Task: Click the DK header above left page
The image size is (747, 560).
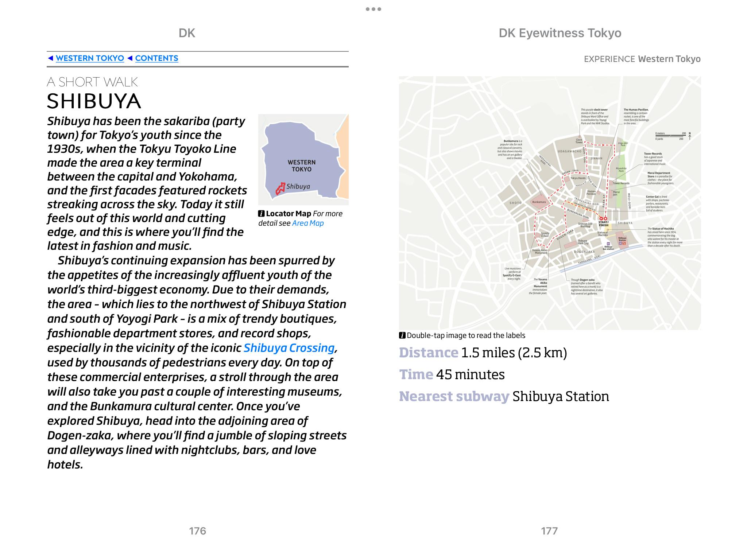Action: 187,33
